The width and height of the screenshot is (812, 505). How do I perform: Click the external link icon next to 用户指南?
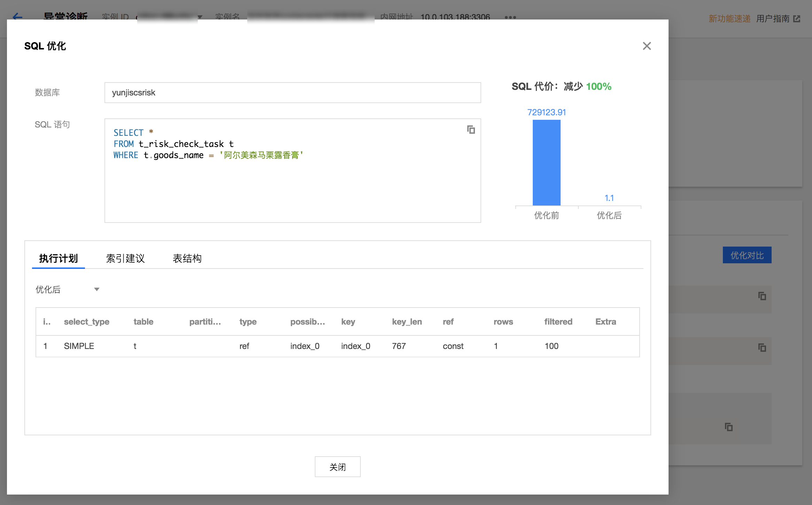(798, 18)
